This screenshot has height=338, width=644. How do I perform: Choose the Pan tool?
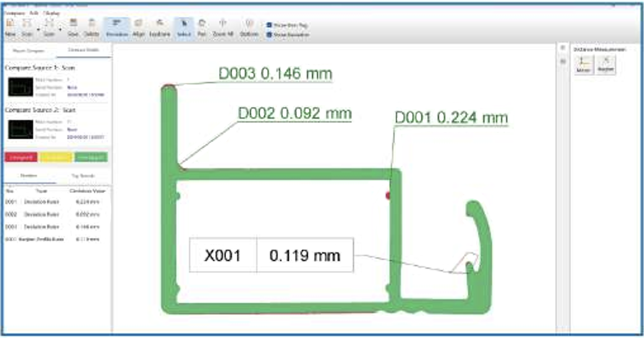click(x=202, y=27)
